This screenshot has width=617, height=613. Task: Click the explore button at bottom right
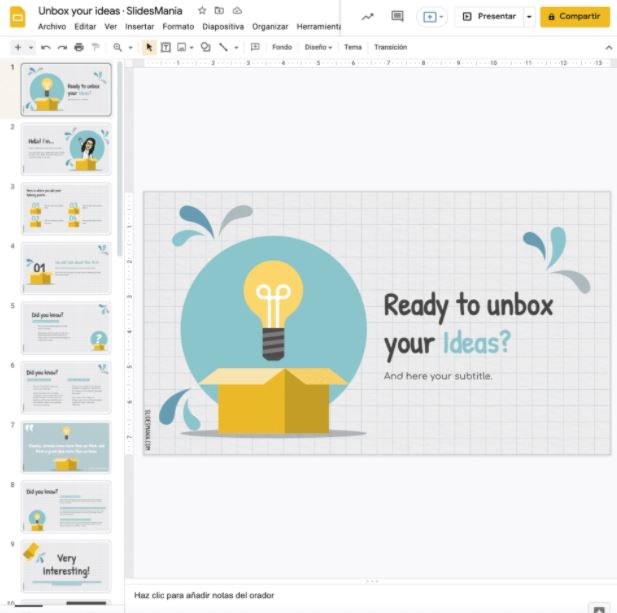click(599, 608)
